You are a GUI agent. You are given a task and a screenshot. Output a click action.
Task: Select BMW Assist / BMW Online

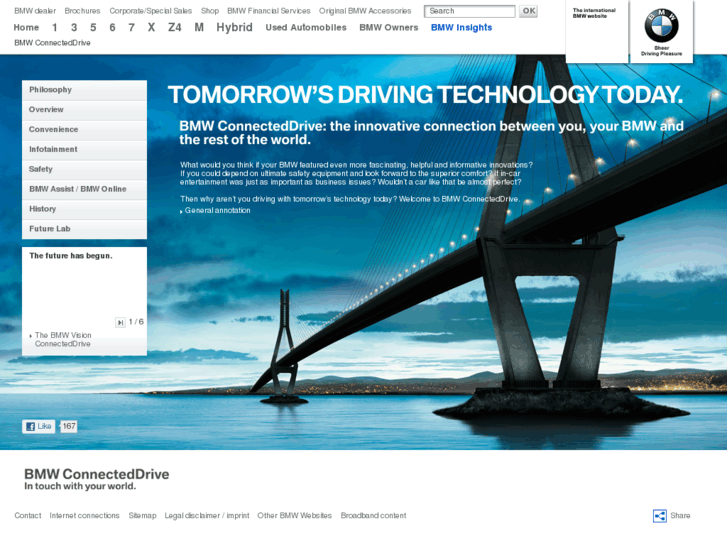pyautogui.click(x=84, y=189)
